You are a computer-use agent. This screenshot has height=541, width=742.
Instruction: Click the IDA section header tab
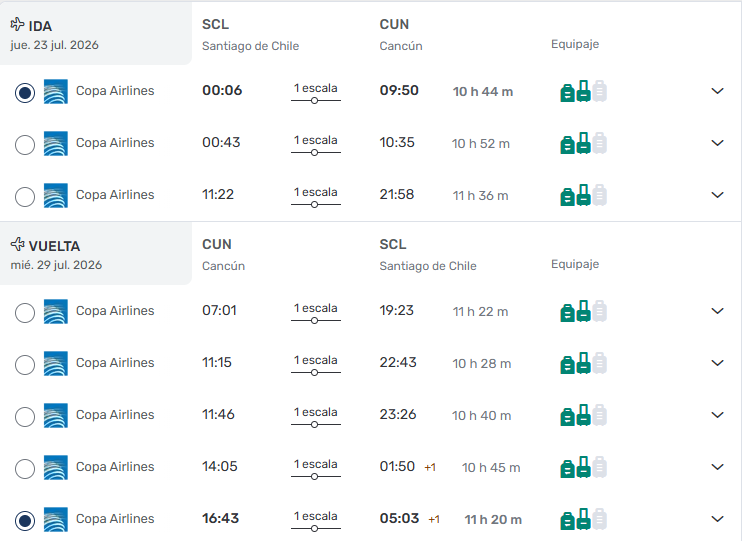[x=96, y=34]
